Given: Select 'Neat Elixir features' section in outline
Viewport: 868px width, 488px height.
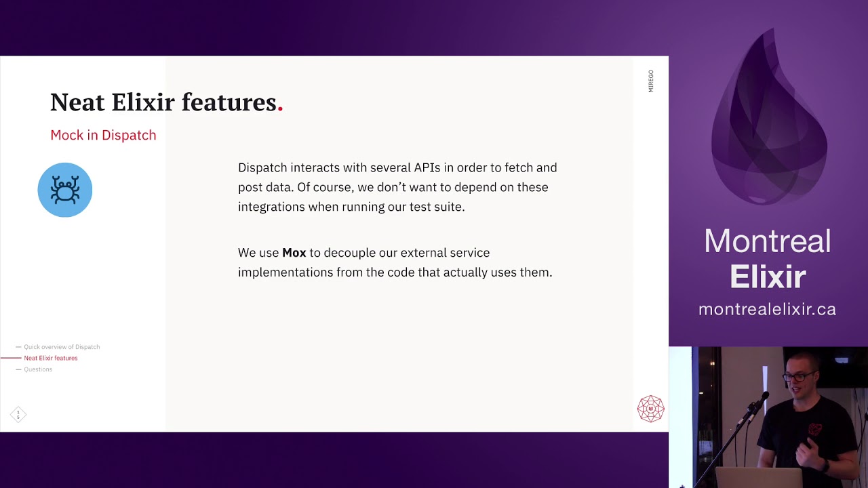Looking at the screenshot, I should pyautogui.click(x=51, y=358).
